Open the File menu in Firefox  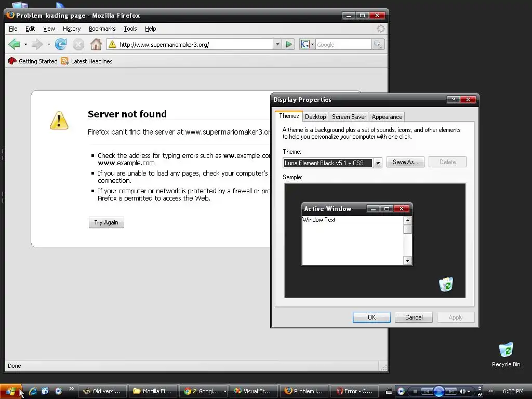click(13, 29)
